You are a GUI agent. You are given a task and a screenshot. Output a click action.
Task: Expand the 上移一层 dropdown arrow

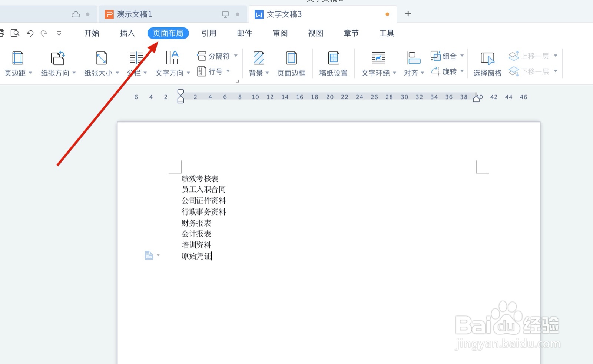click(x=556, y=56)
